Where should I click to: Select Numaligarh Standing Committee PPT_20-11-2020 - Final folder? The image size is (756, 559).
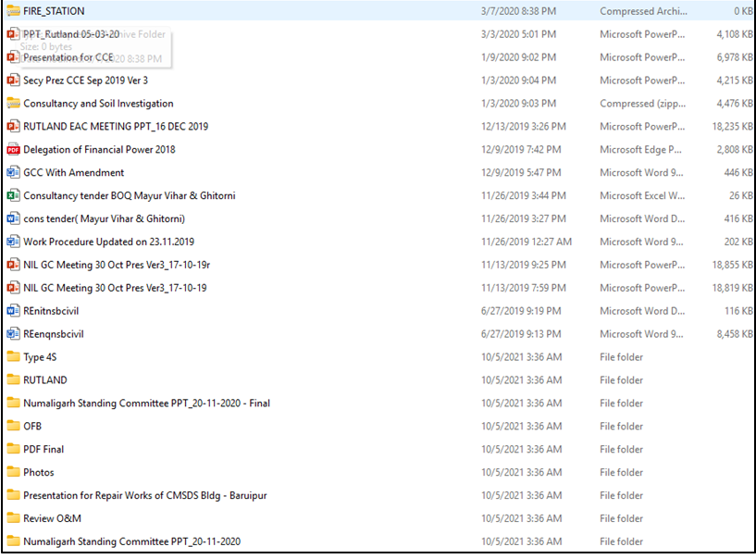[x=146, y=404]
